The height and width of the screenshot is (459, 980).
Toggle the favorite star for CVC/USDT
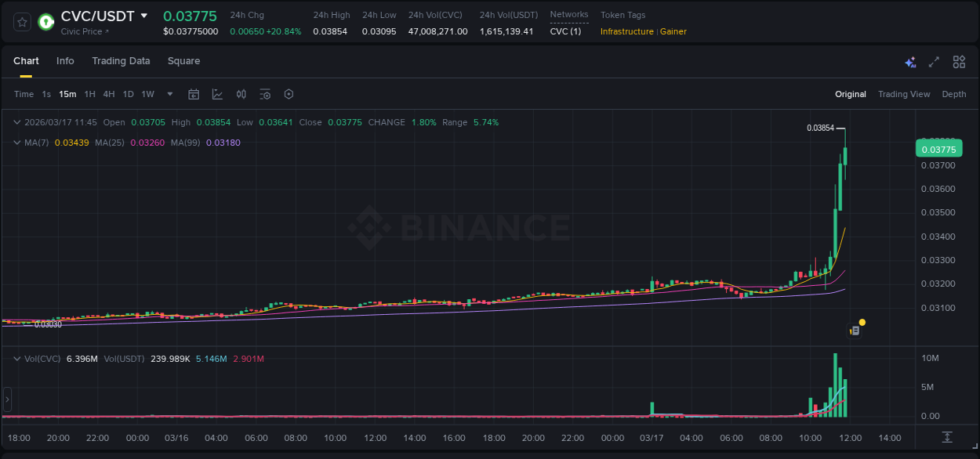(x=22, y=22)
